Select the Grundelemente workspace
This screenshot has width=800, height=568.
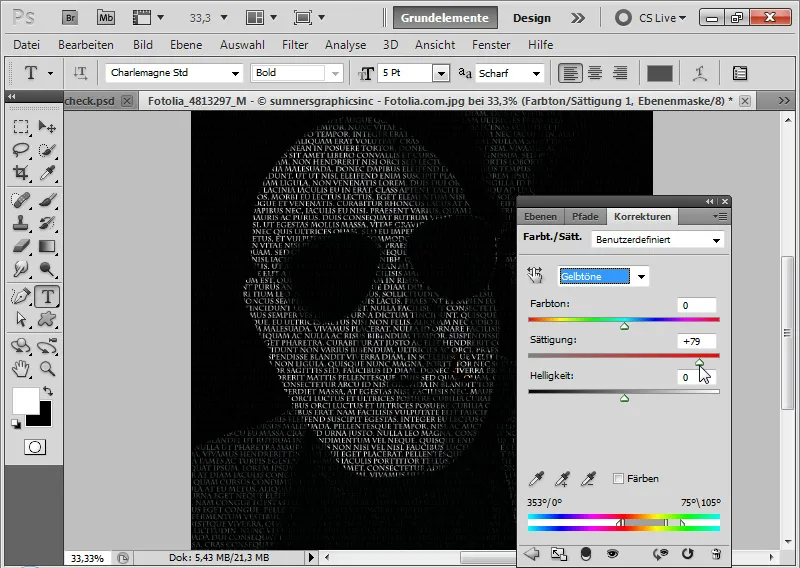tap(445, 18)
